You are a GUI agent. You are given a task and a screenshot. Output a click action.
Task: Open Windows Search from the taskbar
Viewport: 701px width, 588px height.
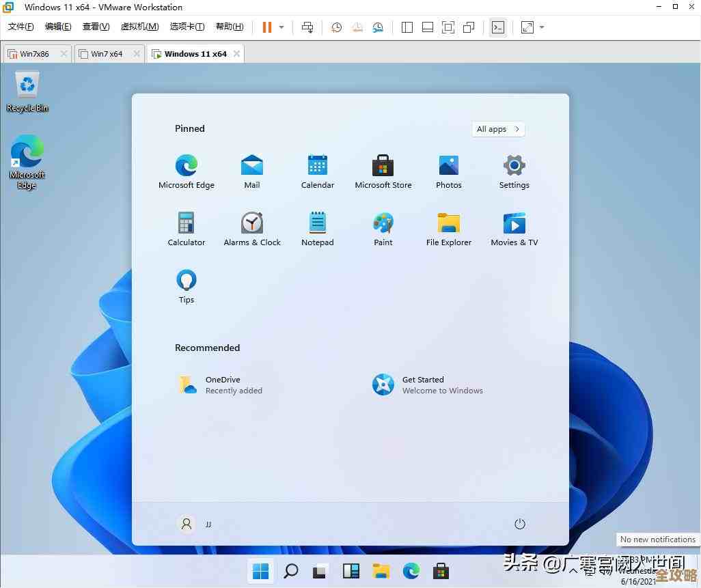point(290,570)
